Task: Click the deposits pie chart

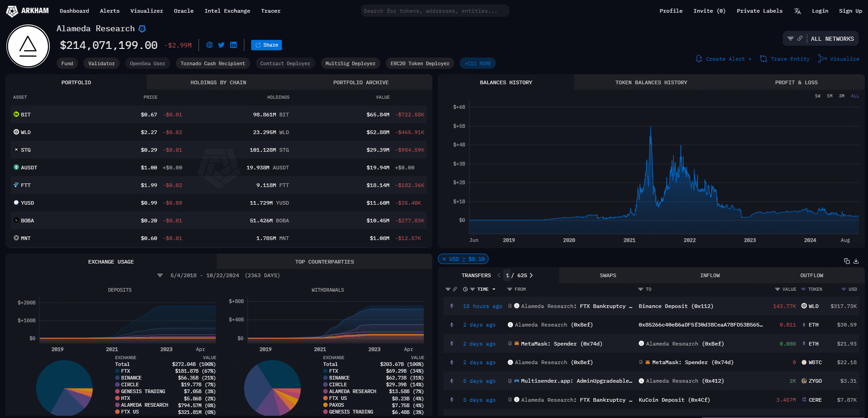Action: pyautogui.click(x=64, y=388)
